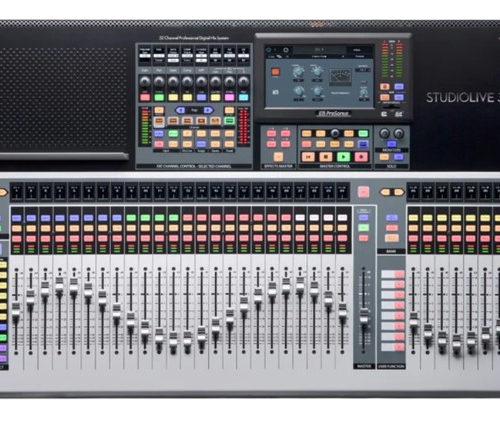Tap the bottom-left rotary knob on the touchscreen

[x=298, y=91]
